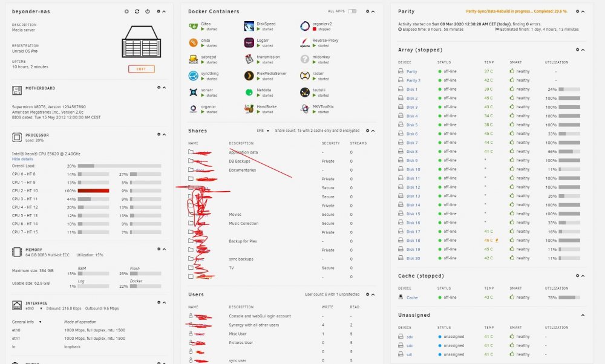Click the ombi container icon
The width and height of the screenshot is (605, 364).
(x=194, y=43)
